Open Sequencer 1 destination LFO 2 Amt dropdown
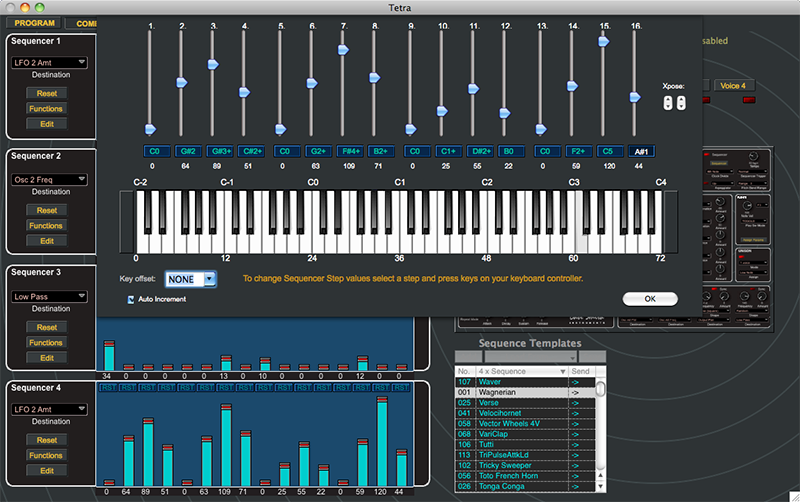800x502 pixels. point(48,62)
